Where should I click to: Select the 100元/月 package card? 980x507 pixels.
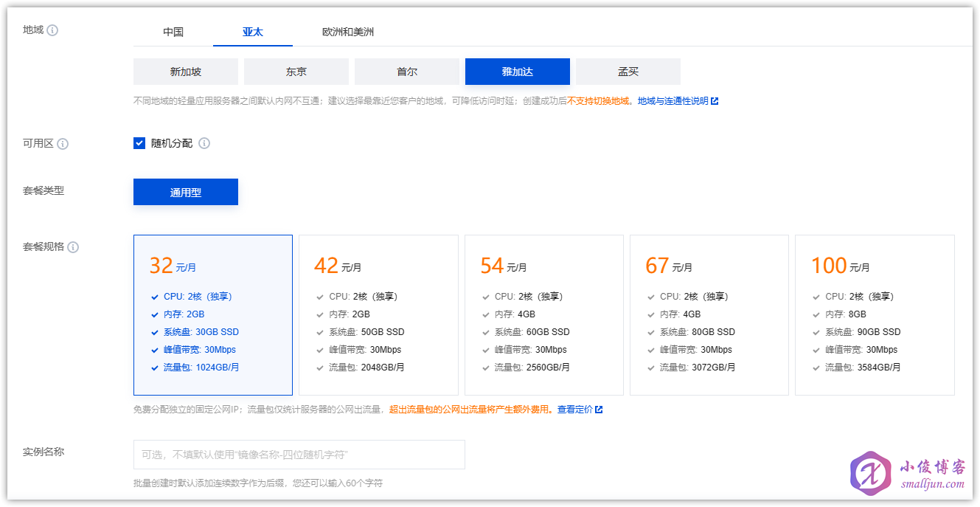[875, 315]
